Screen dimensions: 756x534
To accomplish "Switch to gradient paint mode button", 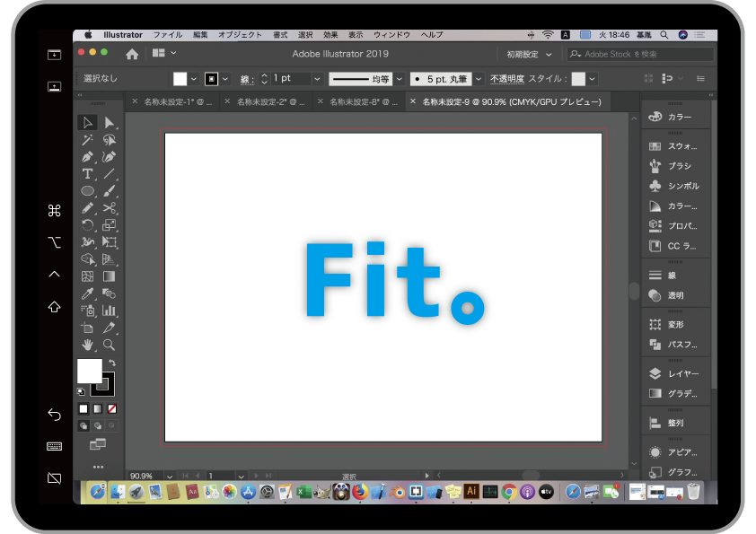I will (98, 409).
